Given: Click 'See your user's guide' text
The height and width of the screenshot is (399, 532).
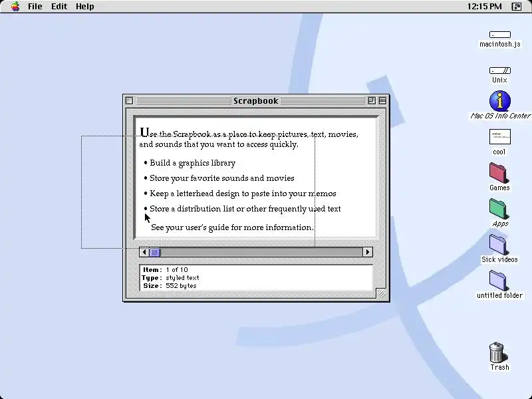Looking at the screenshot, I should (232, 227).
